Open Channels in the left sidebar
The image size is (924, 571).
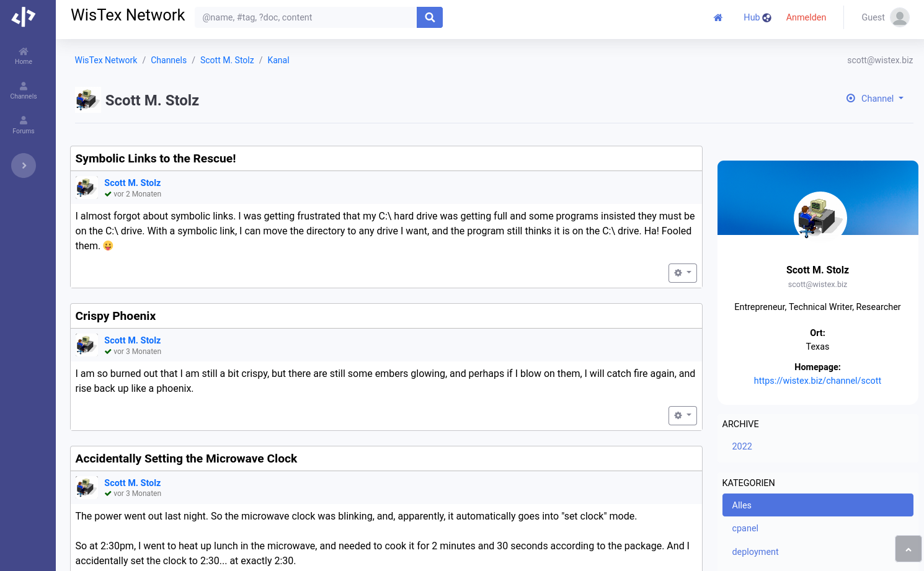(x=24, y=91)
